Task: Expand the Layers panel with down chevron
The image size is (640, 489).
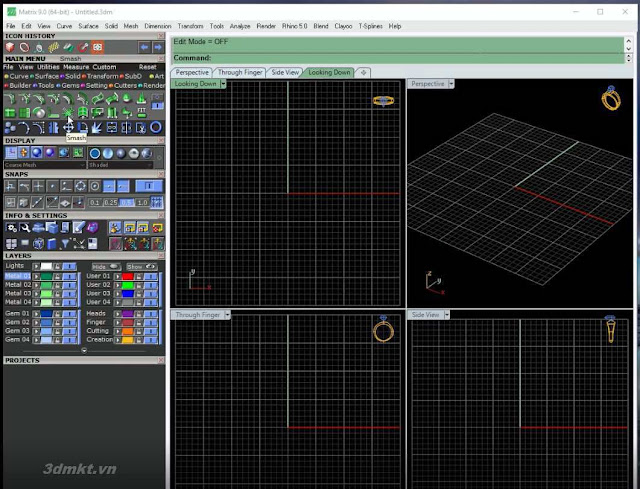Action: click(x=84, y=350)
